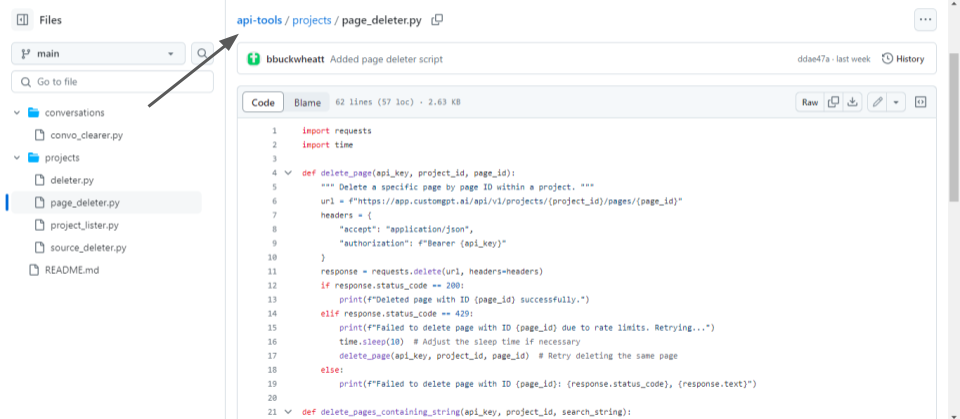
Task: Select the projects folder in tree
Action: tap(62, 158)
